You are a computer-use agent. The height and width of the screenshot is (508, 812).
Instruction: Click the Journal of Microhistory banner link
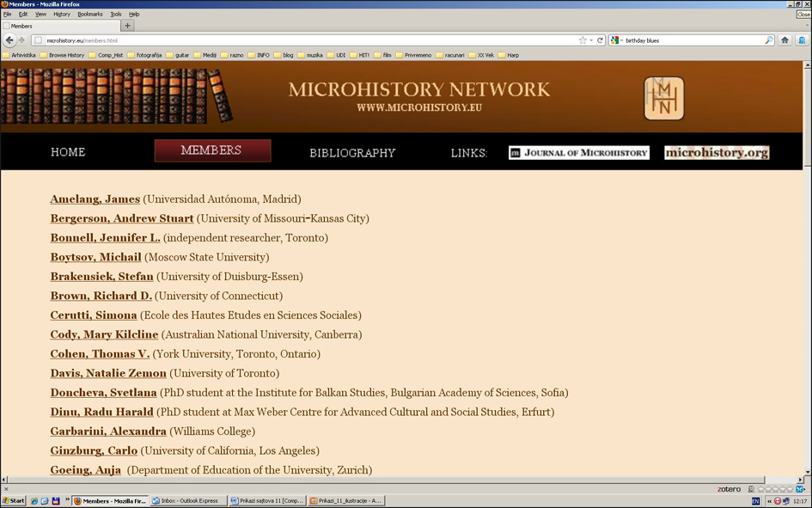coord(578,153)
